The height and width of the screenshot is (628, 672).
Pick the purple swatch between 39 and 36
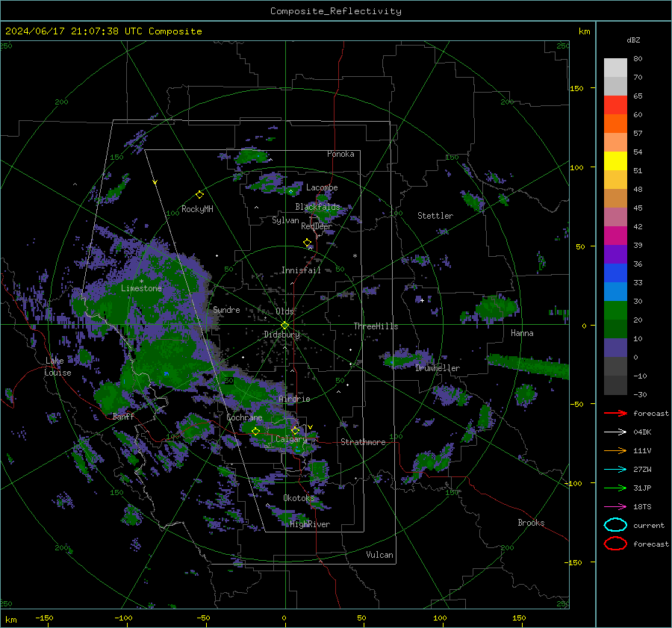click(x=615, y=255)
